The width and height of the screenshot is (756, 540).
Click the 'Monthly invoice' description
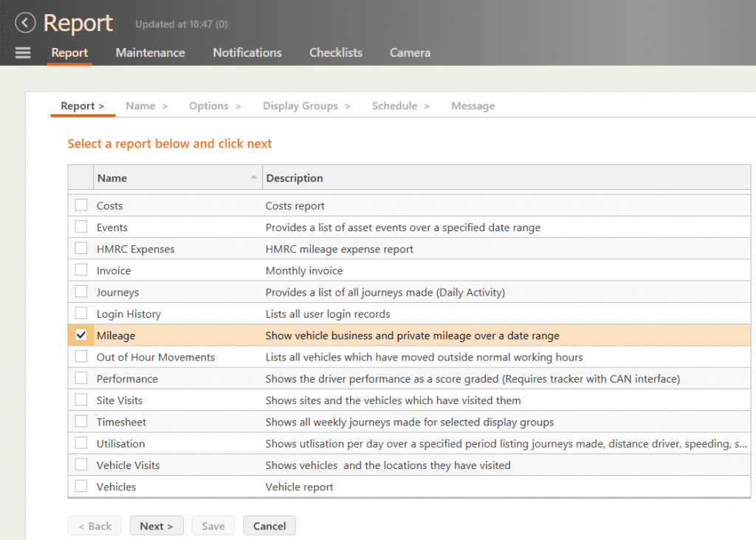(x=304, y=270)
